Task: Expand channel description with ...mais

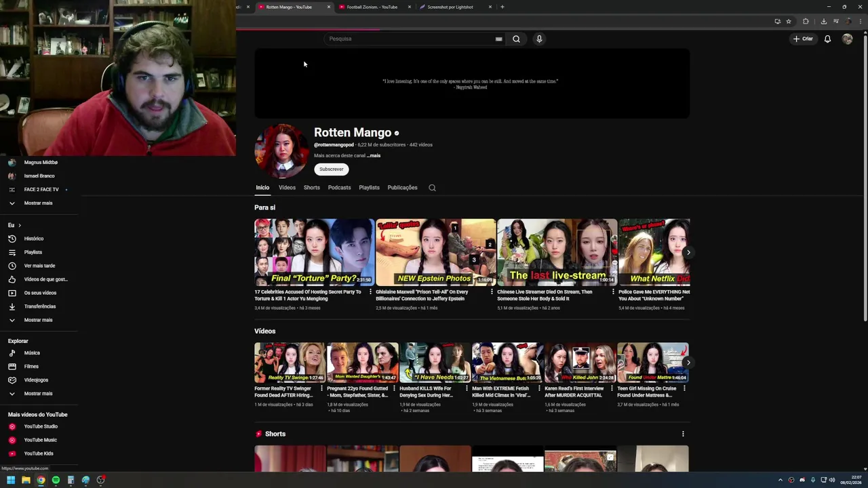Action: (374, 156)
